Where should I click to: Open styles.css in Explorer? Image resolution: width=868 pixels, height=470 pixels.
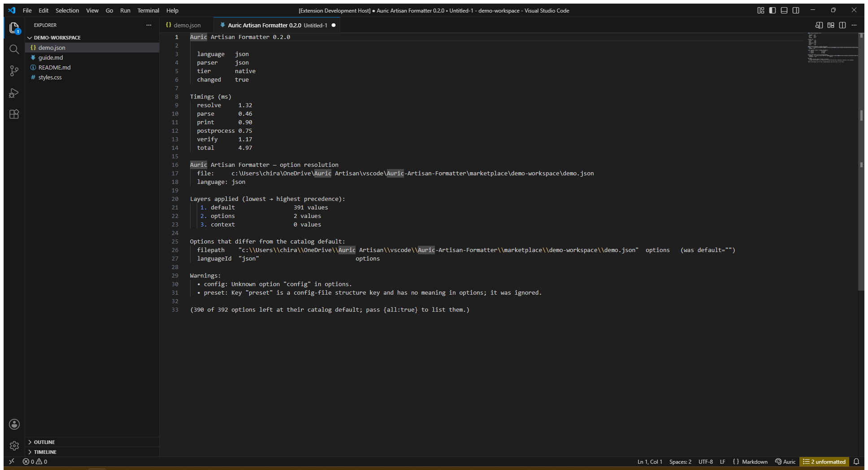coord(92,77)
